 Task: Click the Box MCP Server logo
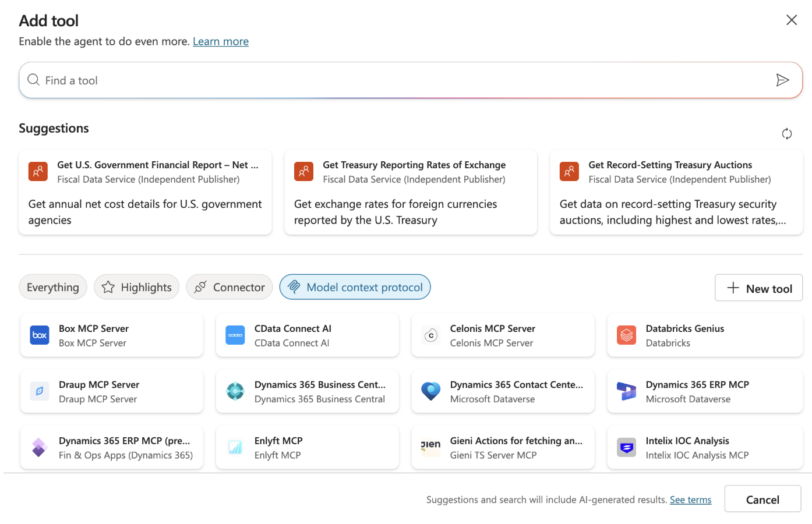(40, 335)
